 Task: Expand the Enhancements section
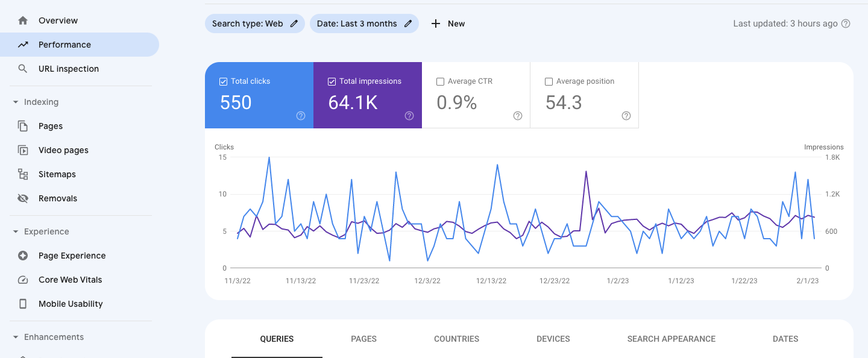(x=14, y=336)
